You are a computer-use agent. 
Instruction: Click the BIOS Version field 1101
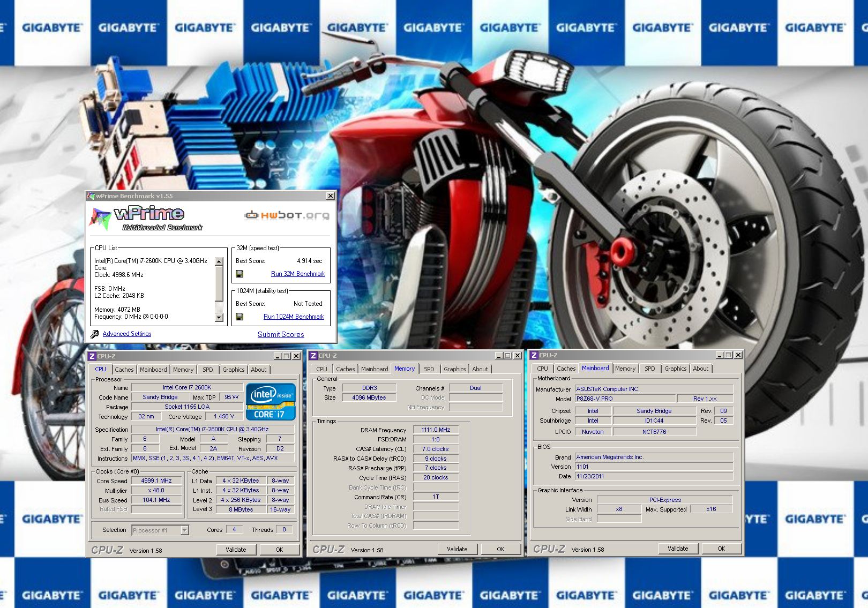tap(654, 467)
